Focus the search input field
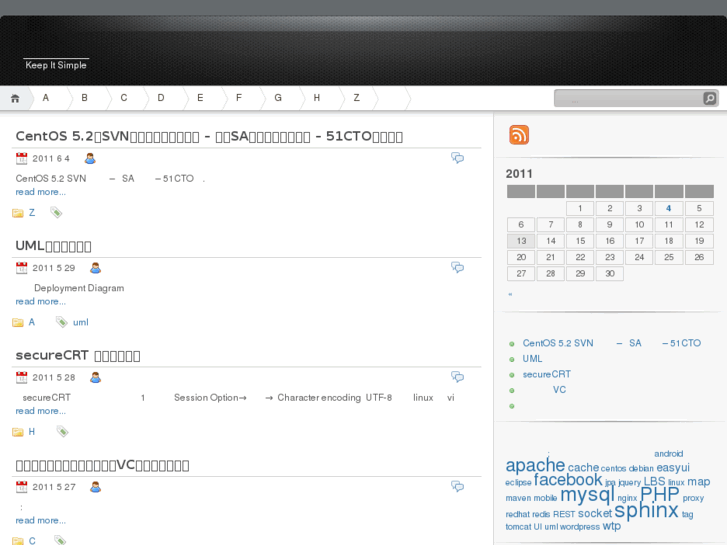This screenshot has width=727, height=545. coord(629,98)
